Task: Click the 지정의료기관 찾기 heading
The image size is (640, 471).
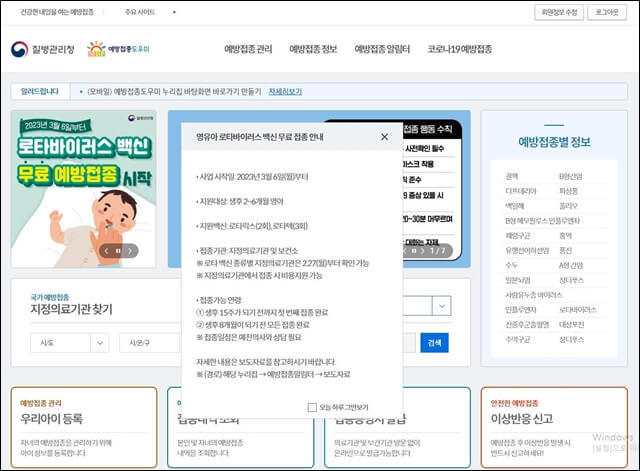Action: (71, 309)
